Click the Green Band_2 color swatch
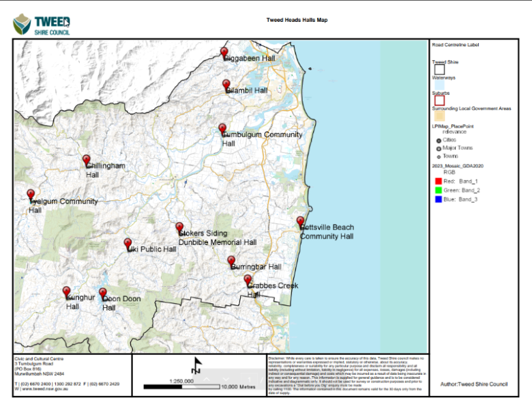This screenshot has width=532, height=398. click(x=439, y=190)
